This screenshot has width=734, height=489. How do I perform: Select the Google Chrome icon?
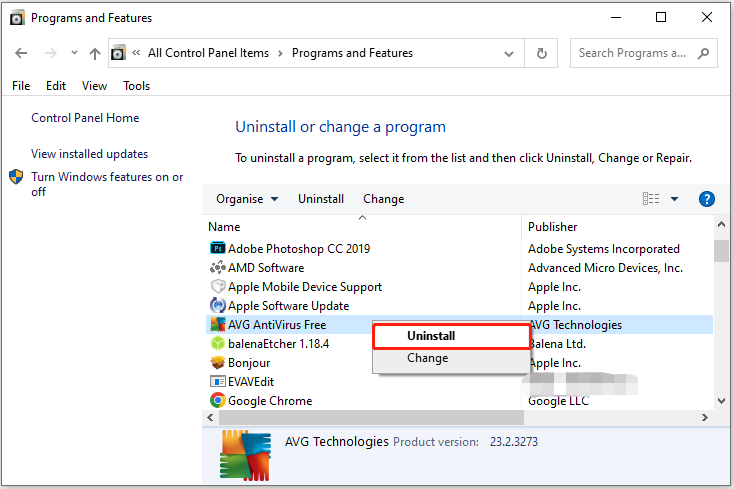(218, 401)
